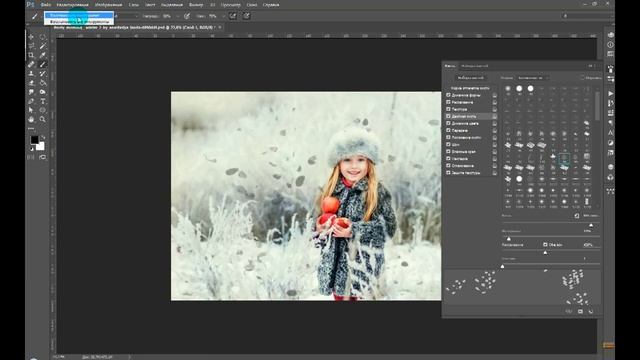This screenshot has width=640, height=360.
Task: Open Character panel 'A' icon
Action: pyautogui.click(x=611, y=133)
